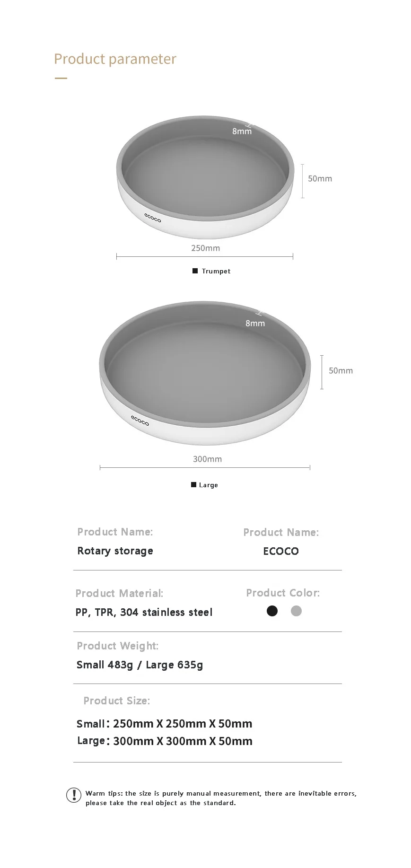Click the gold dash under Product parameter
The width and height of the screenshot is (411, 868).
click(x=61, y=78)
